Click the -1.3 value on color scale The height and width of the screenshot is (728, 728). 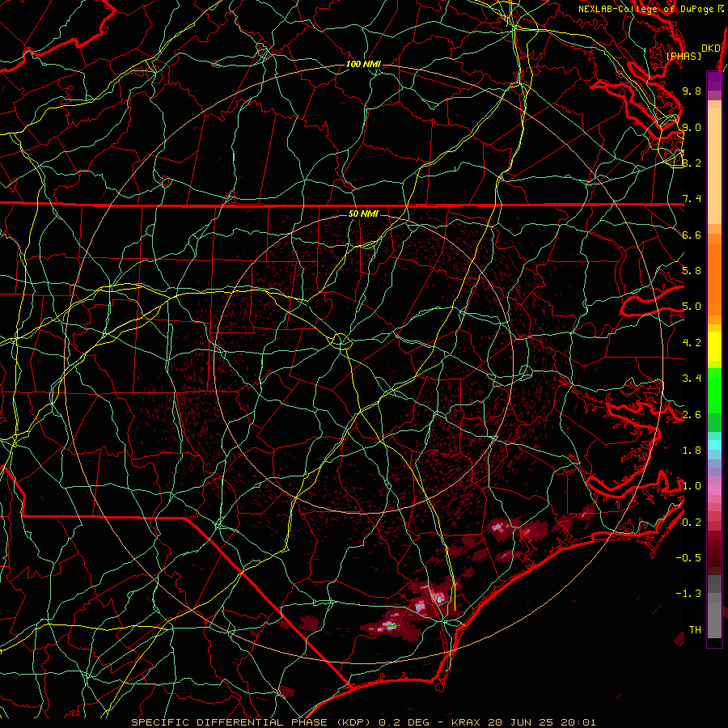point(688,594)
